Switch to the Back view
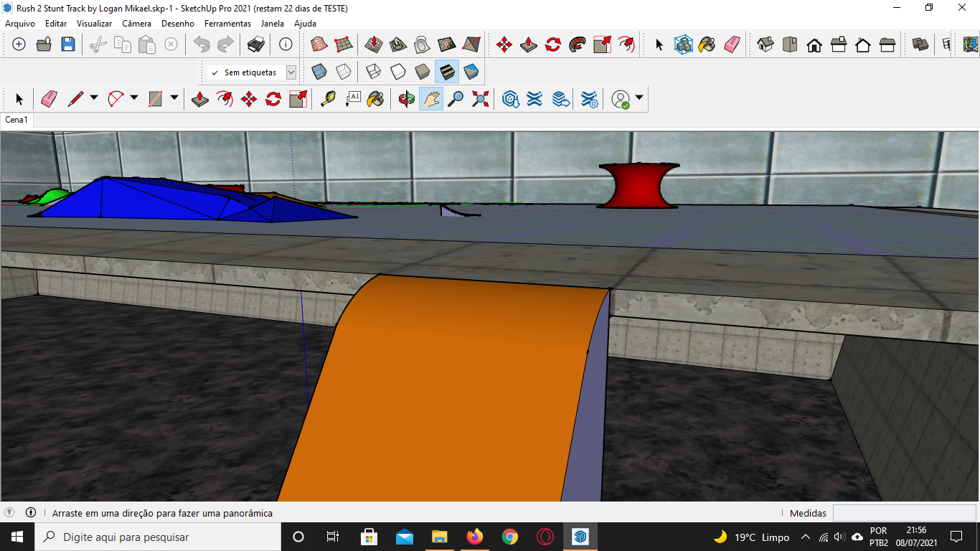 (x=863, y=44)
